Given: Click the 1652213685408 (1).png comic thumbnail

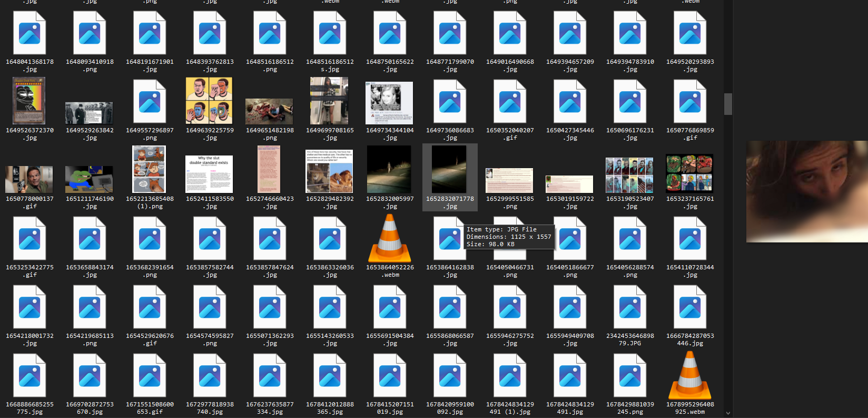Looking at the screenshot, I should tap(149, 169).
